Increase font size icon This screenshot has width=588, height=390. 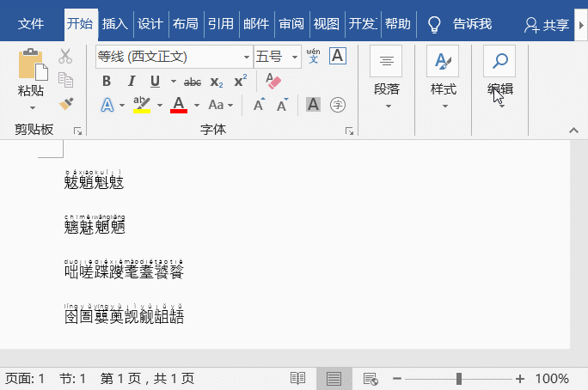(x=259, y=105)
